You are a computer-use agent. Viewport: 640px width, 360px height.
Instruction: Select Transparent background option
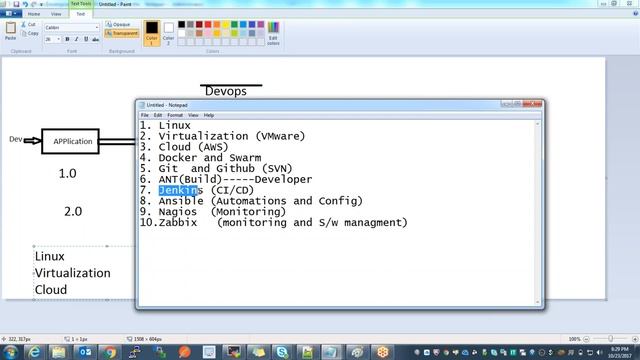click(x=122, y=33)
